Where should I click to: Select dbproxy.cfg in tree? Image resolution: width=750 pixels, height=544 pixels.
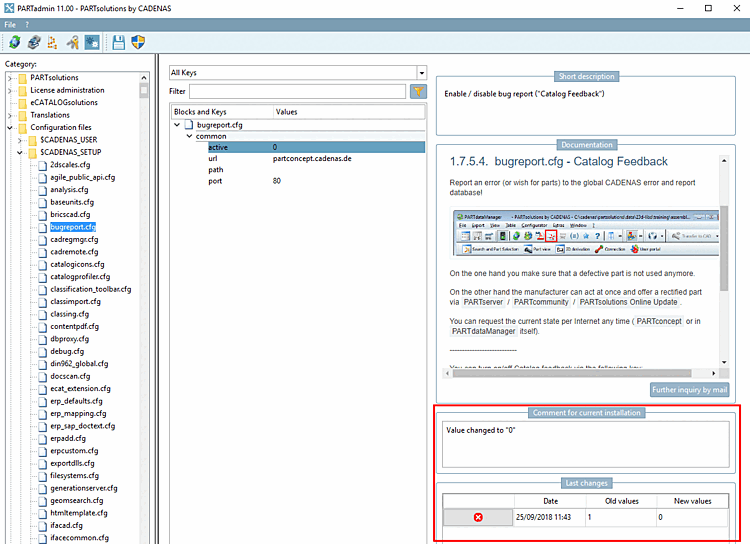tap(70, 339)
